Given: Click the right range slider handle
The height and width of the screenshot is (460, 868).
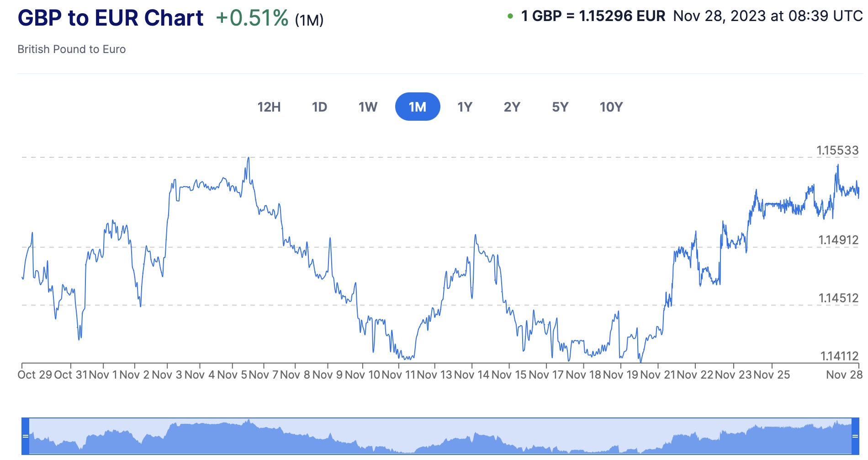Looking at the screenshot, I should (855, 436).
